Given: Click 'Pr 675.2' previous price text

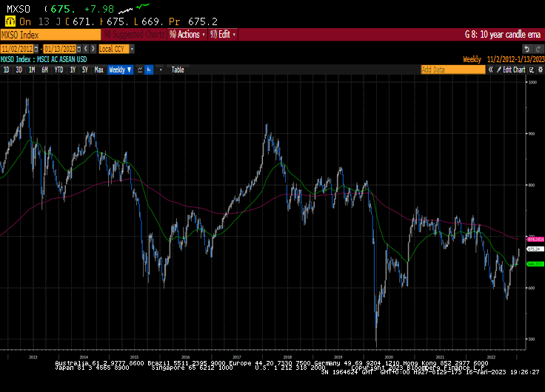Looking at the screenshot, I should (x=193, y=21).
